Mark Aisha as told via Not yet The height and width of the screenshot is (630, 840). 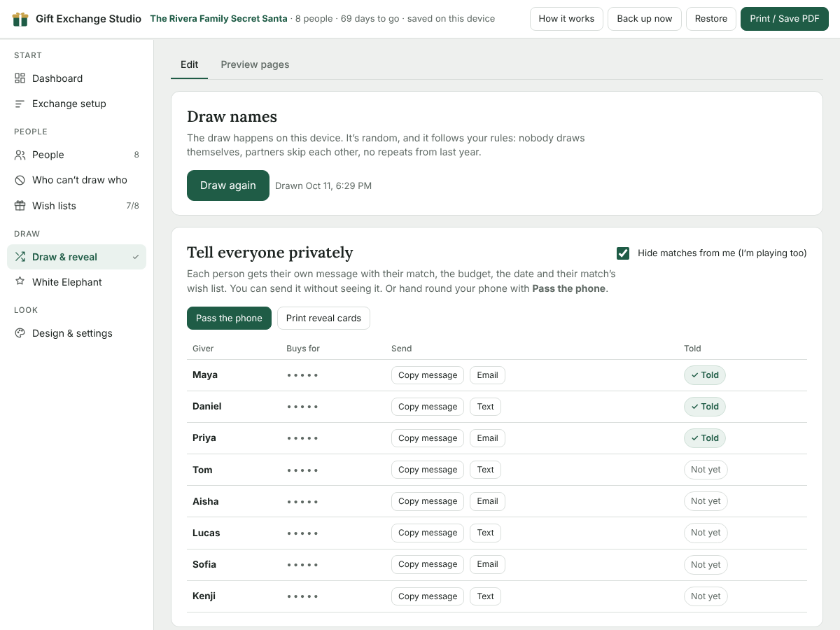click(706, 501)
